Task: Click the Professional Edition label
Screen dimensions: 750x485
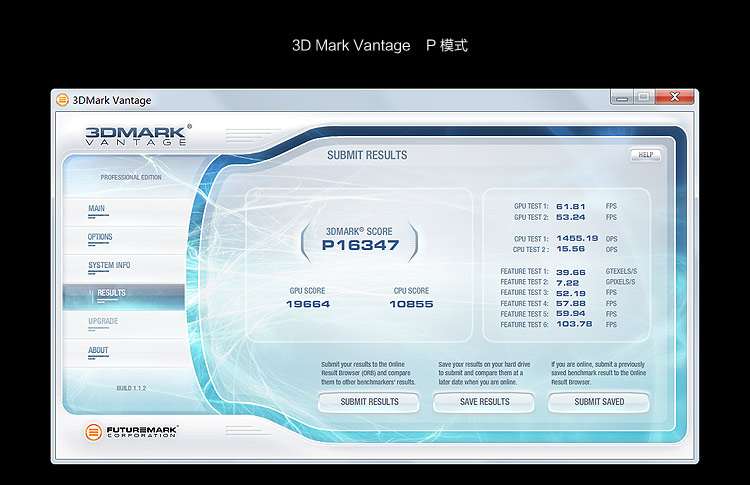Action: click(x=131, y=177)
